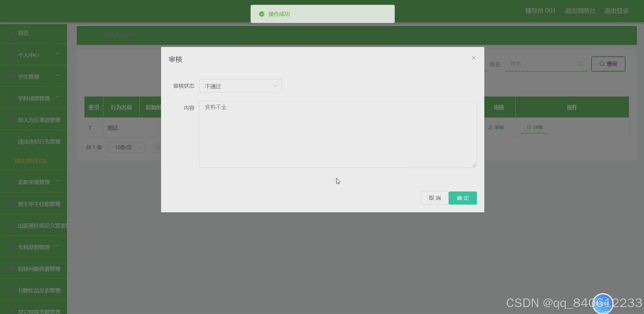
Task: Click the pencil icon beside 审核 in the table row
Action: (x=491, y=128)
